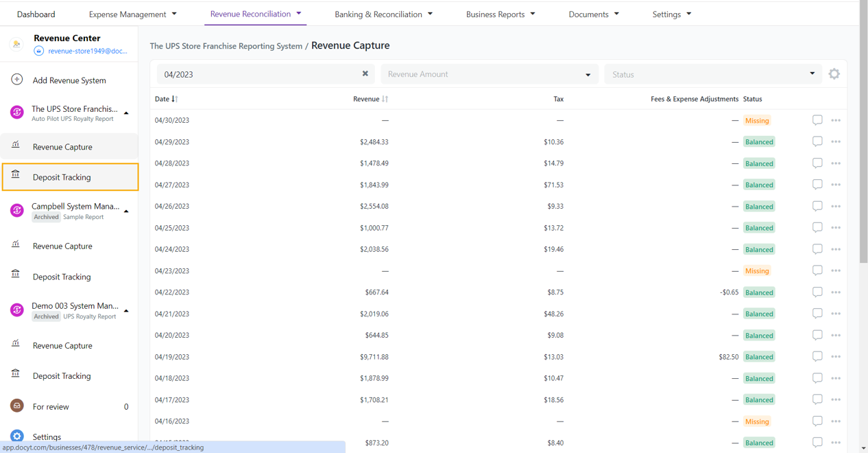
Task: Click the filter settings gear beside Status
Action: point(834,73)
